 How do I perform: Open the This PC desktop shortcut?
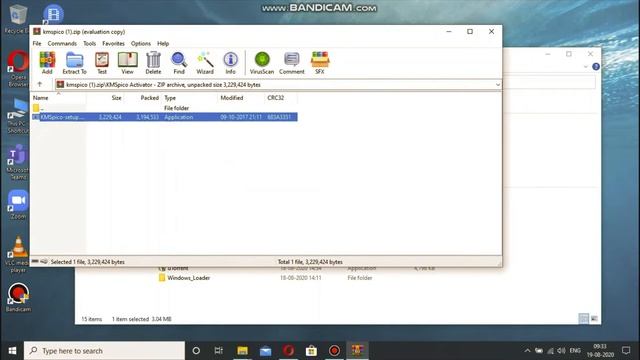(17, 116)
